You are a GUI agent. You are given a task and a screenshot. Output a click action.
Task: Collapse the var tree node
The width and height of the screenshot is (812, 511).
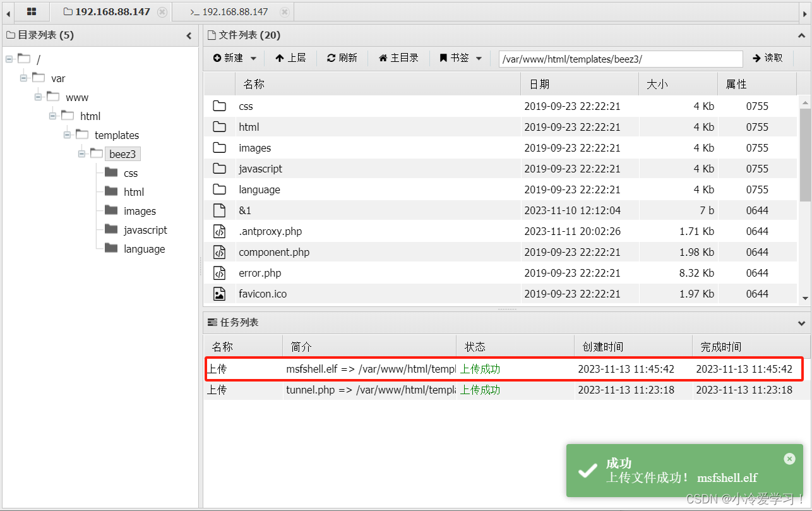coord(23,78)
